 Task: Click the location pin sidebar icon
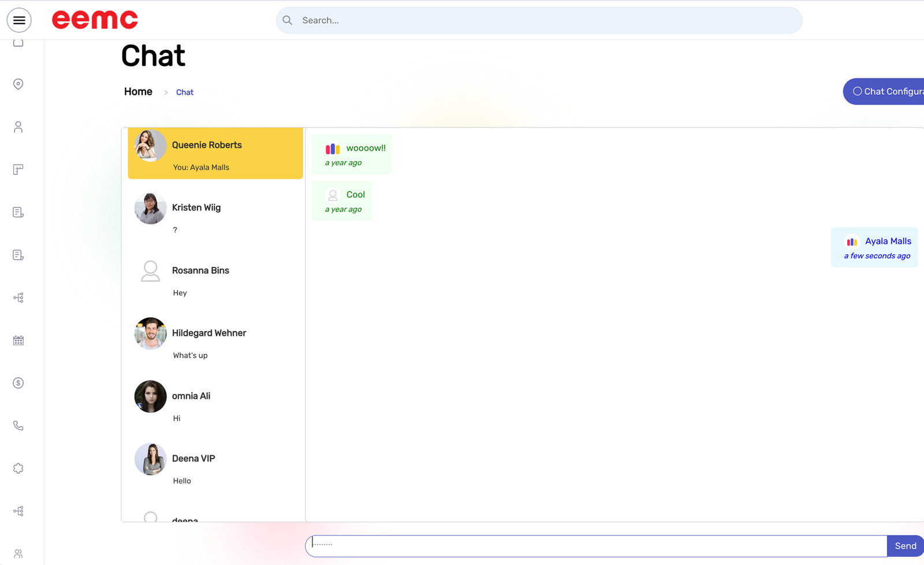18,84
